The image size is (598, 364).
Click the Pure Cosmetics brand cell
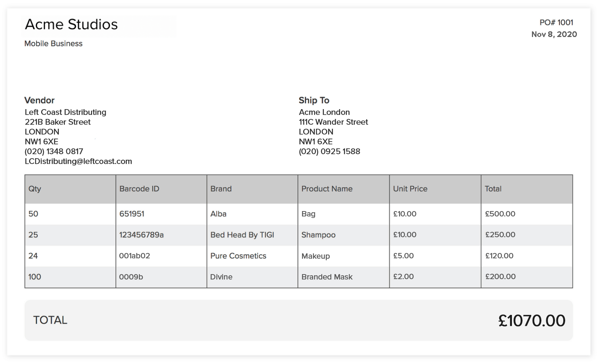click(x=238, y=256)
